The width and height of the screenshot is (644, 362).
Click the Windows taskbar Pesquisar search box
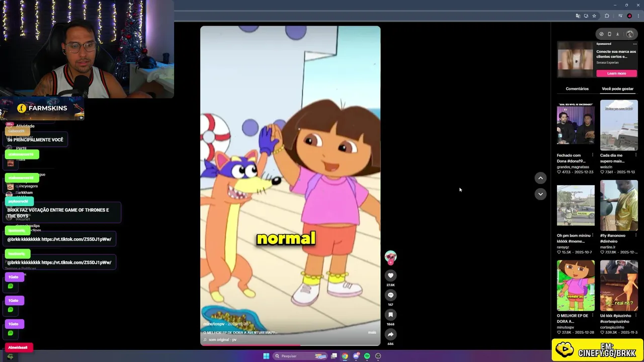click(x=301, y=356)
